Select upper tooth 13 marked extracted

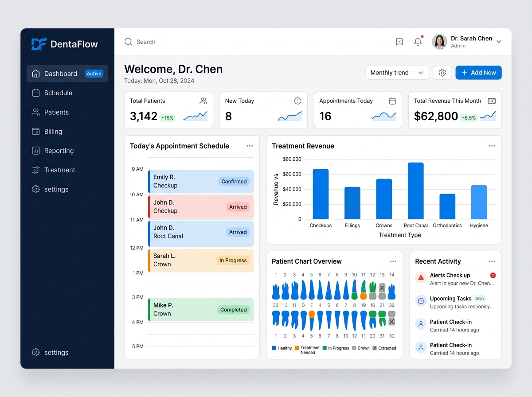tap(382, 291)
